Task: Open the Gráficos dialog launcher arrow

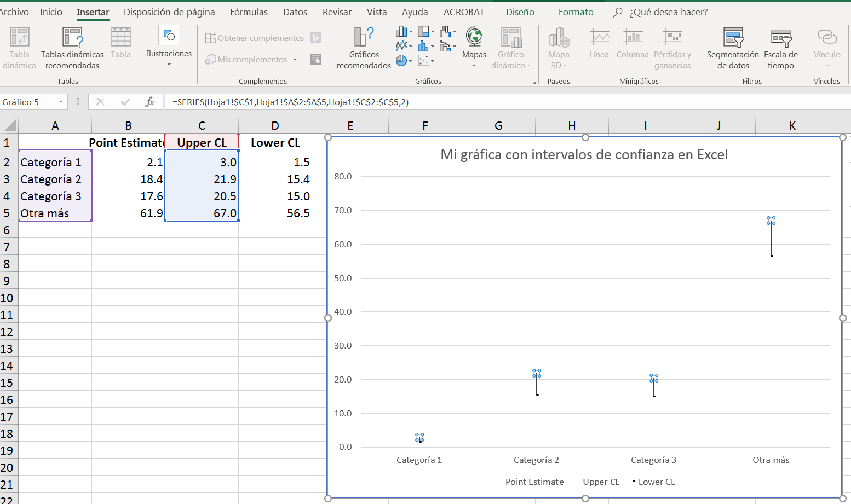Action: (x=532, y=80)
